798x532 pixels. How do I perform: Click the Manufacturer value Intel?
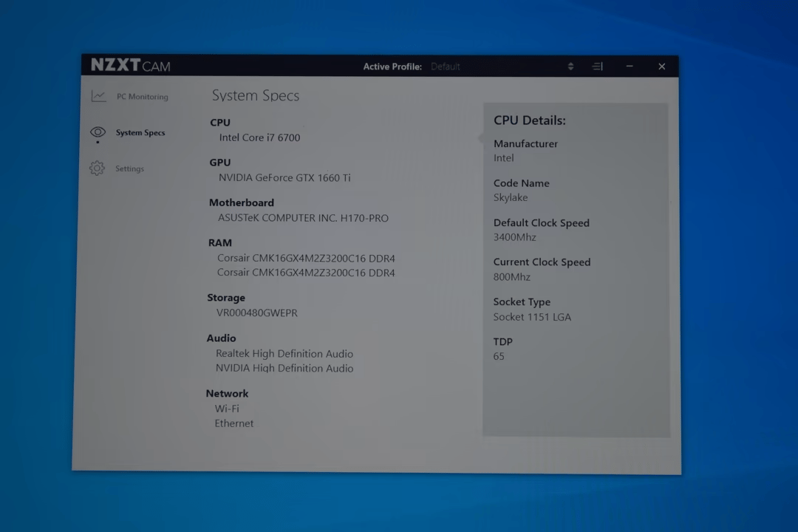[x=503, y=158]
